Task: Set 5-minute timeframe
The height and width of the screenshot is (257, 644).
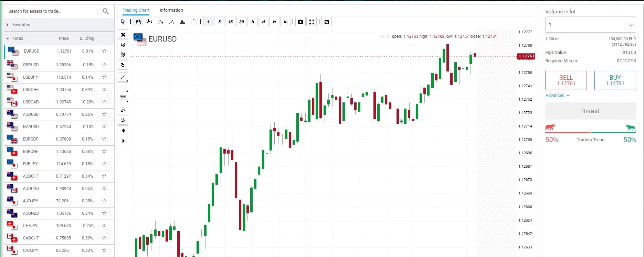Action: click(x=219, y=22)
